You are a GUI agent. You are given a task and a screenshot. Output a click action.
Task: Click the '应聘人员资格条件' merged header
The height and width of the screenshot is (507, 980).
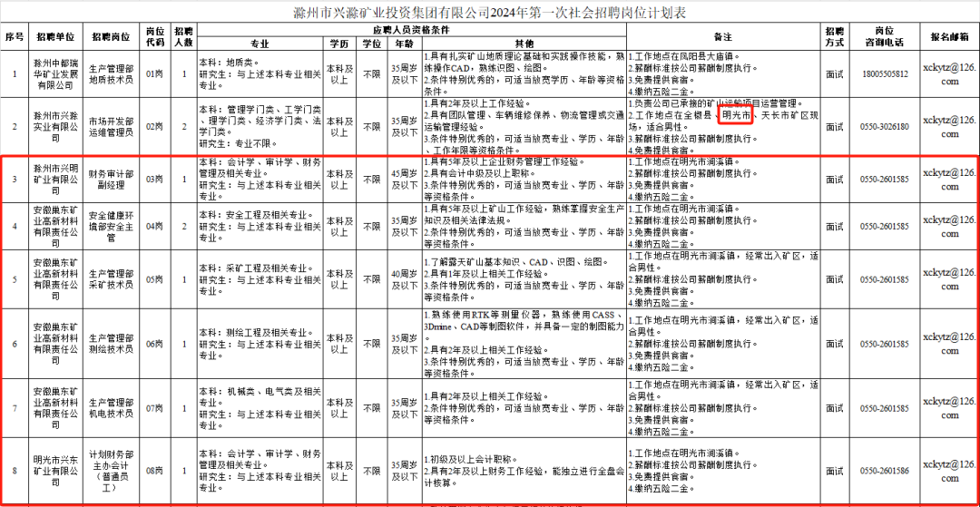[411, 29]
